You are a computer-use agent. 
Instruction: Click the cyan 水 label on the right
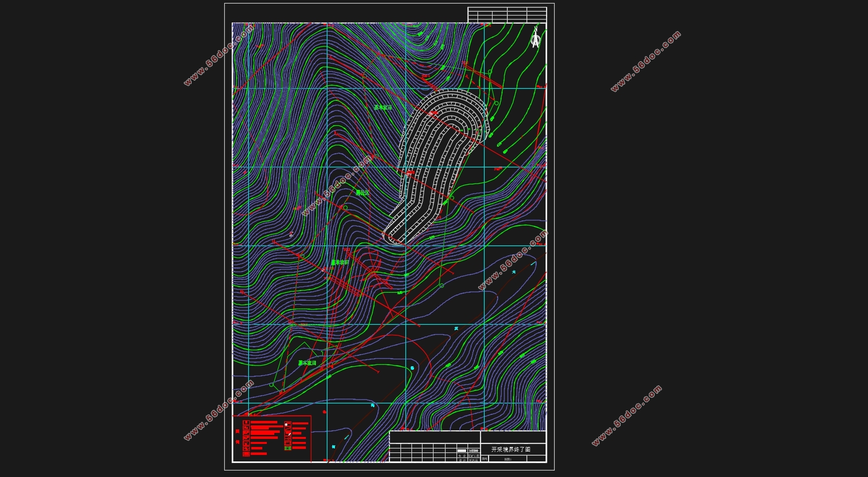click(x=514, y=272)
